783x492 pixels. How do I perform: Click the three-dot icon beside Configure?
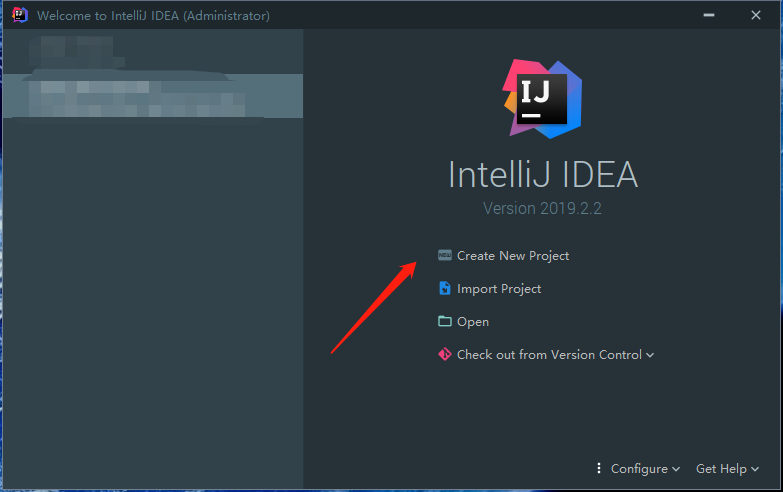tap(599, 468)
